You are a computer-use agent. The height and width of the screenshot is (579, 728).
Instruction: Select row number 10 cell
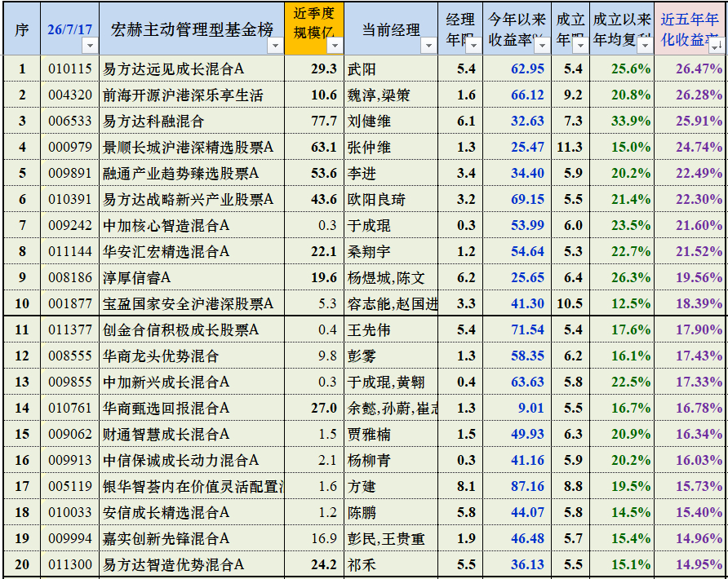22,303
